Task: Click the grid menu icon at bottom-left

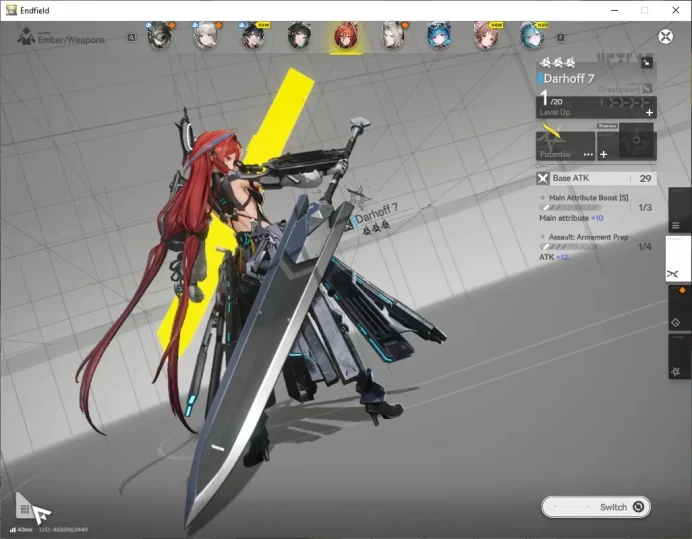Action: click(x=25, y=509)
